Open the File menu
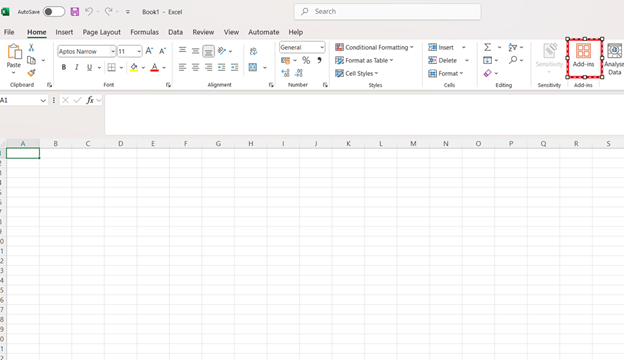 coord(9,32)
